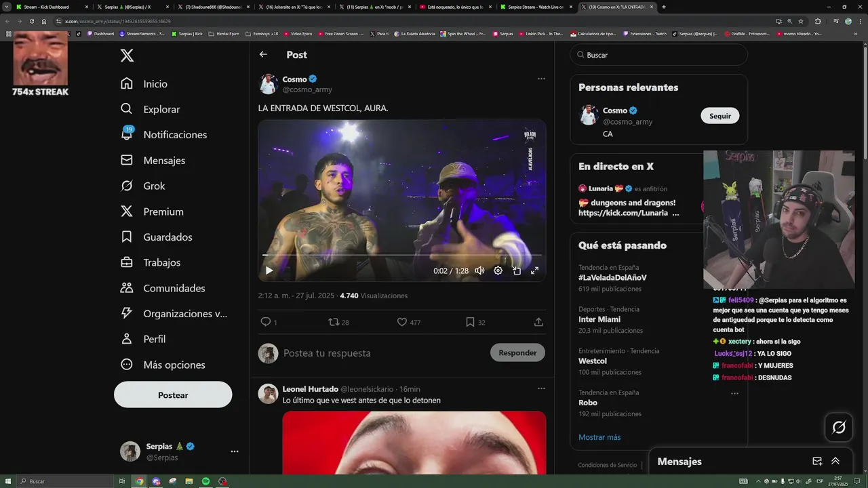Viewport: 868px width, 488px height.
Task: Open Condiciones de Servicio link
Action: [608, 465]
